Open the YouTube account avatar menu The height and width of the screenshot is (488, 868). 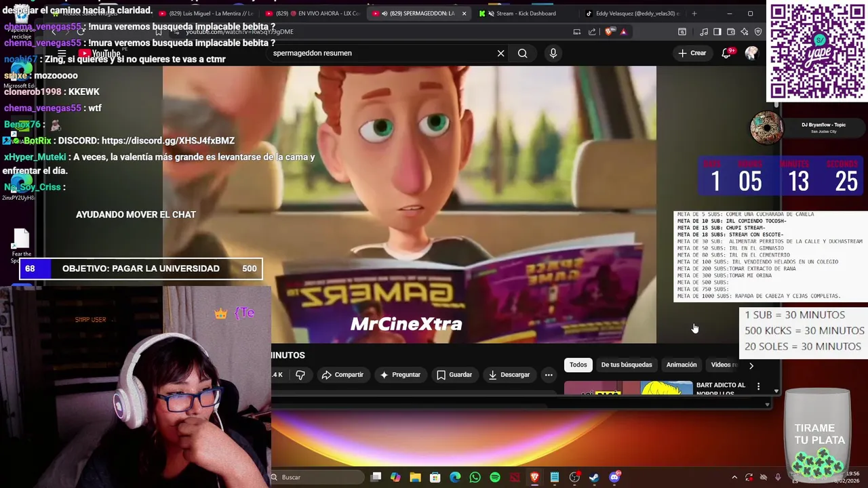[x=751, y=53]
